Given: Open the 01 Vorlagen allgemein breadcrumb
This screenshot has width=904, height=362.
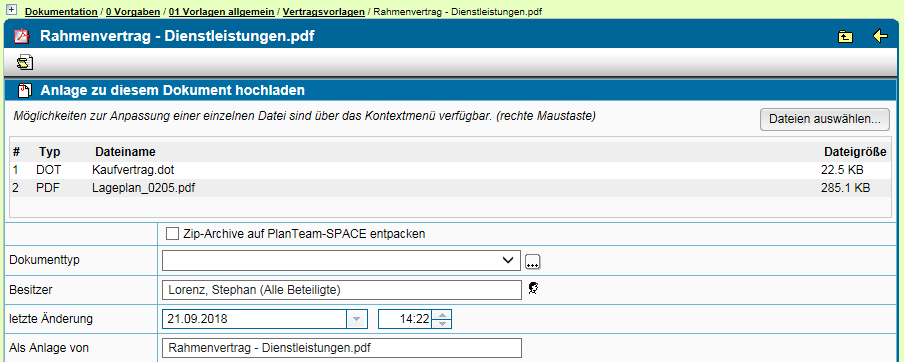Looking at the screenshot, I should click(221, 12).
